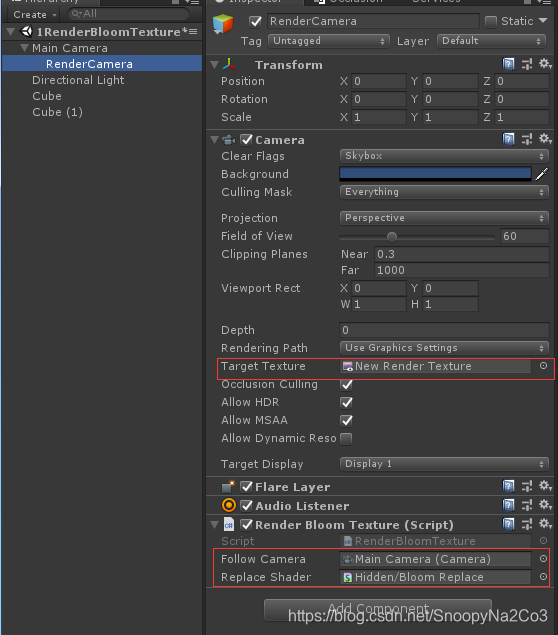Click the Add Component button
558x635 pixels.
pyautogui.click(x=378, y=609)
